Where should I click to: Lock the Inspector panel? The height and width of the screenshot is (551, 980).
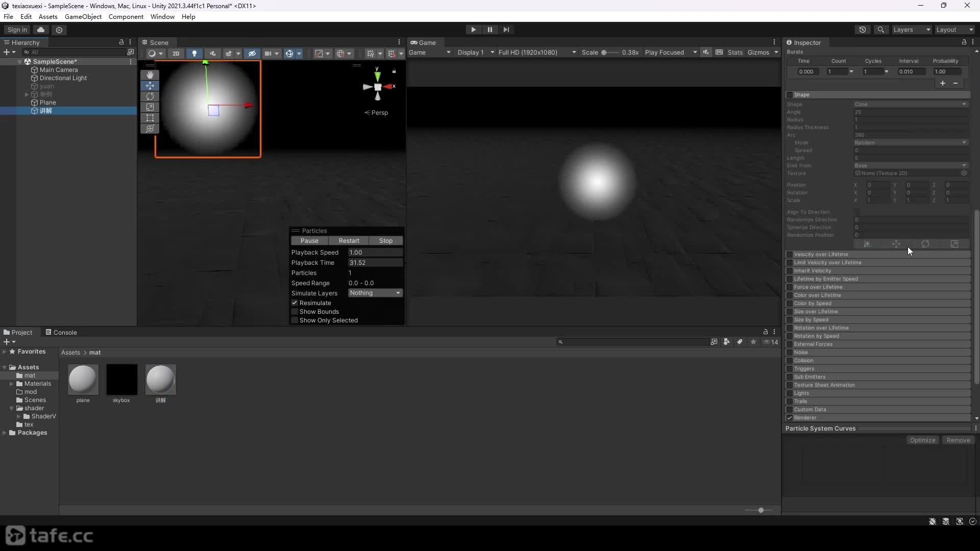point(964,42)
